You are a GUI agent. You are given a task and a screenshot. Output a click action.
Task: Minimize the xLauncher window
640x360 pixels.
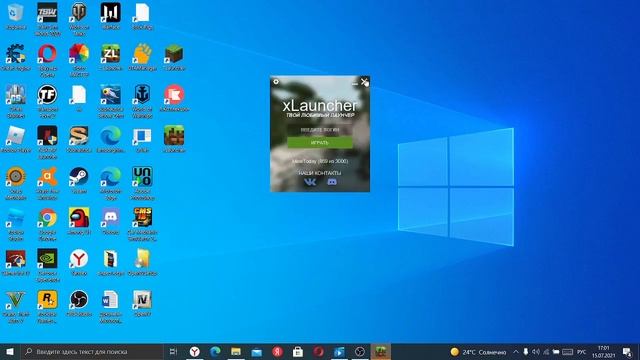pos(355,83)
